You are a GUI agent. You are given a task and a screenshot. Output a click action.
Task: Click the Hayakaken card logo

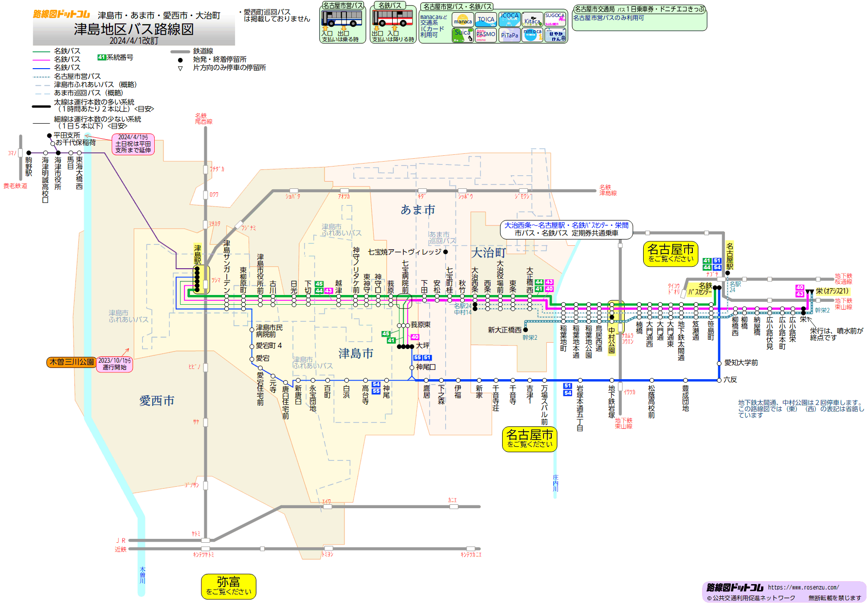click(555, 35)
